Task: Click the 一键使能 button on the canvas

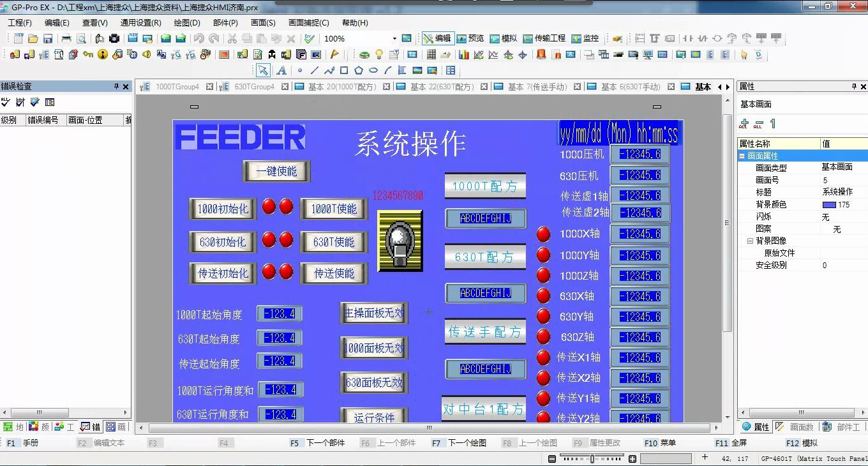Action: pyautogui.click(x=276, y=171)
